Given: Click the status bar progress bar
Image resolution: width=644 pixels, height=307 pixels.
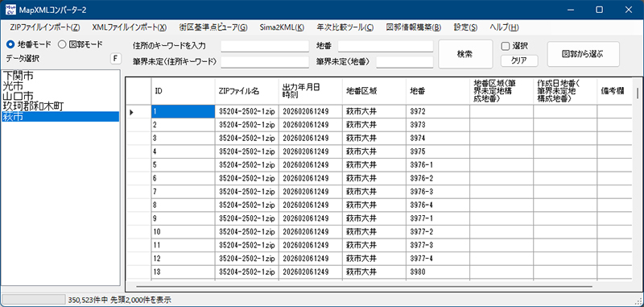Looking at the screenshot, I should coord(34,300).
